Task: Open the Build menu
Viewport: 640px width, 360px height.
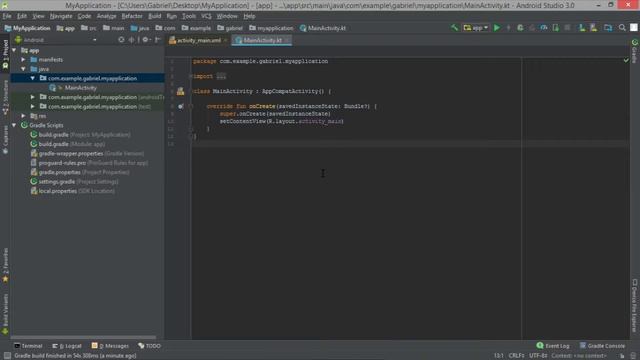Action: coord(154,16)
